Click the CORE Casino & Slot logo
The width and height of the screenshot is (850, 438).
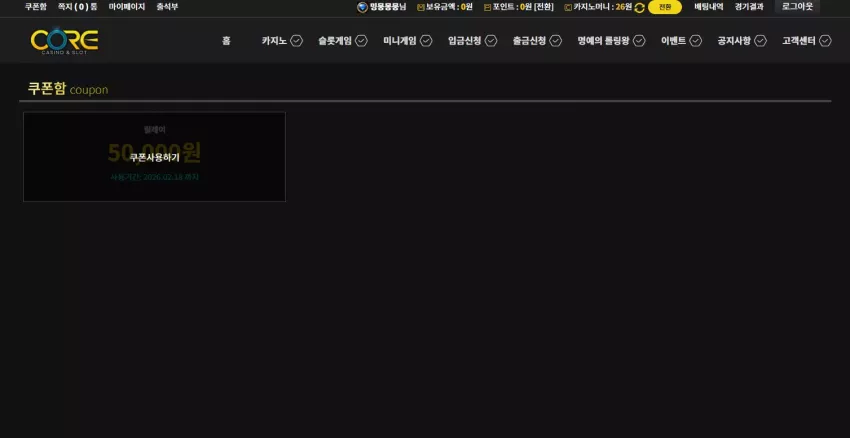[x=65, y=41]
